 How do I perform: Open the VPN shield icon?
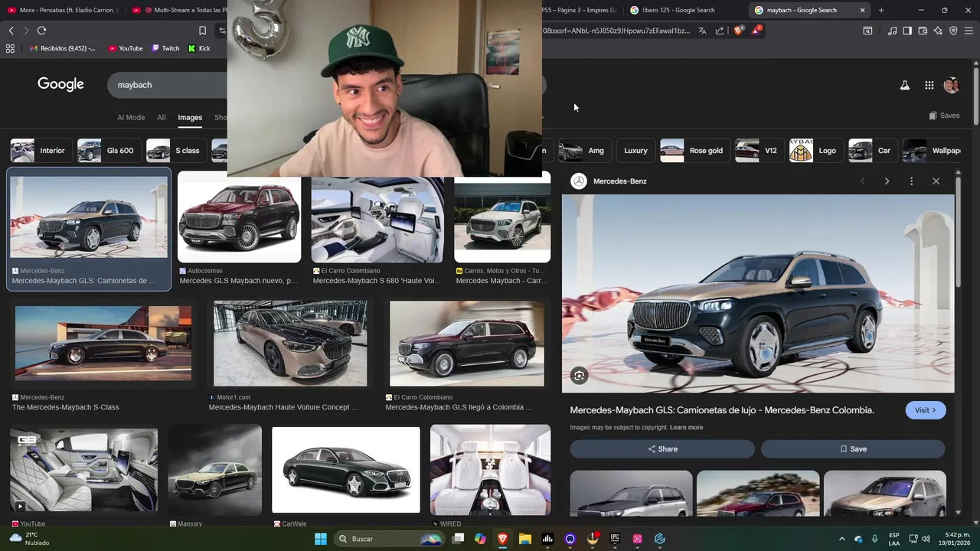coord(953,31)
